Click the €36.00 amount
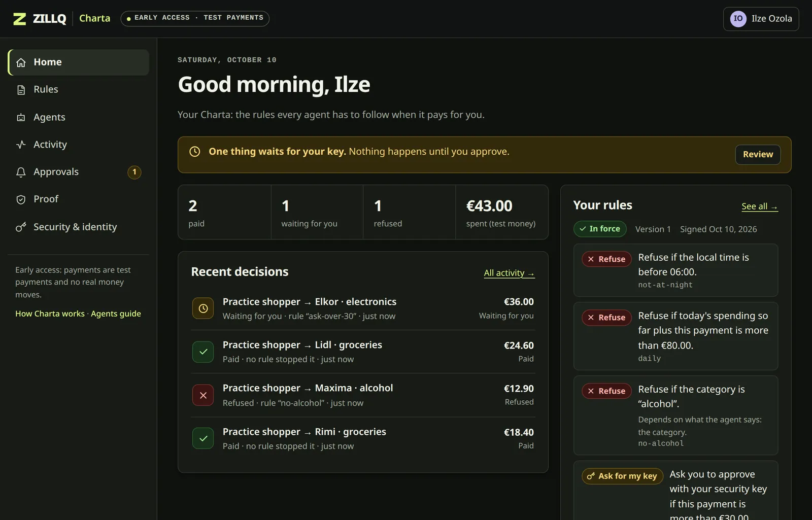Screen dimensions: 812x520 click(x=519, y=302)
